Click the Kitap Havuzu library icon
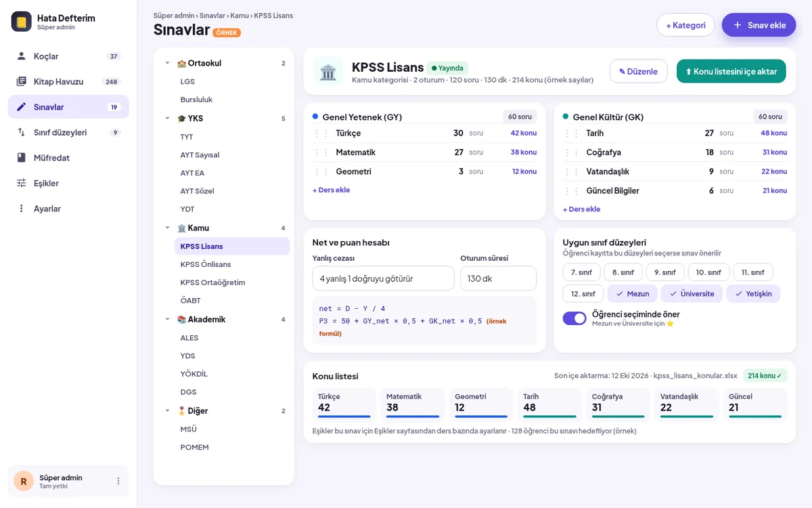The width and height of the screenshot is (812, 508). click(x=22, y=81)
